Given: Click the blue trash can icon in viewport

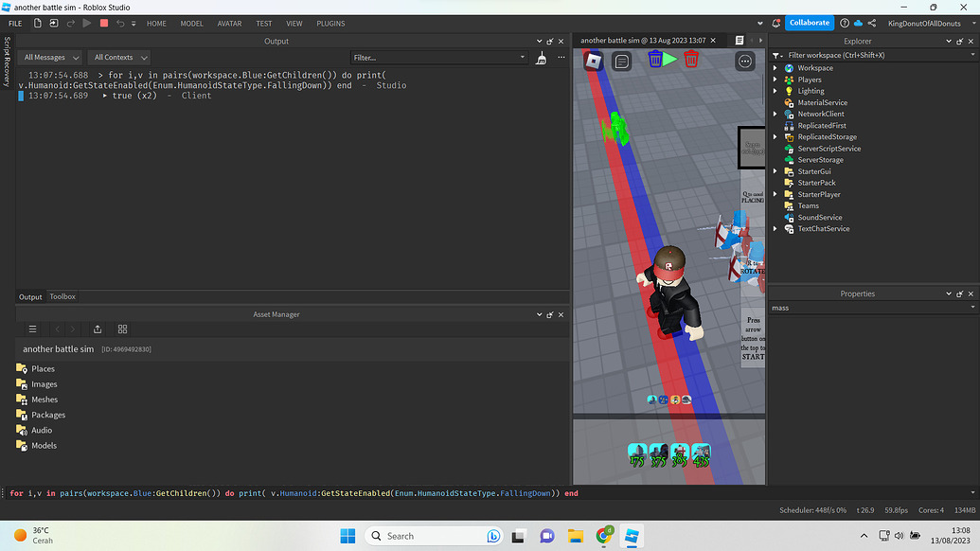Looking at the screenshot, I should [656, 59].
